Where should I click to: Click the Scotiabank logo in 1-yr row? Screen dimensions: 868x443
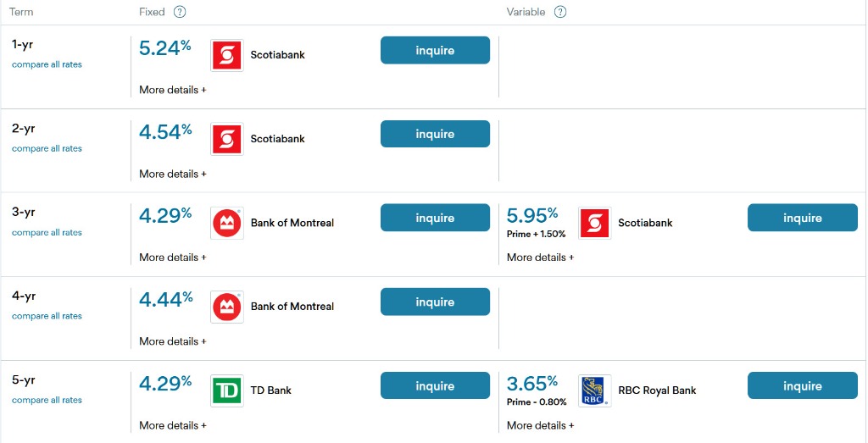(x=226, y=55)
